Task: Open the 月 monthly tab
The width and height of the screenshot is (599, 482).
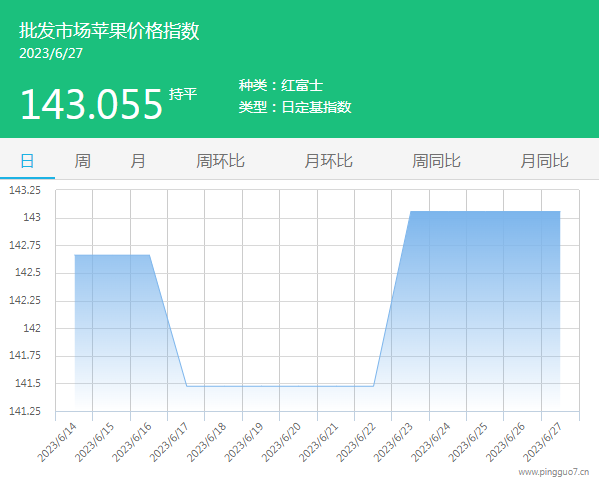Action: [x=138, y=161]
